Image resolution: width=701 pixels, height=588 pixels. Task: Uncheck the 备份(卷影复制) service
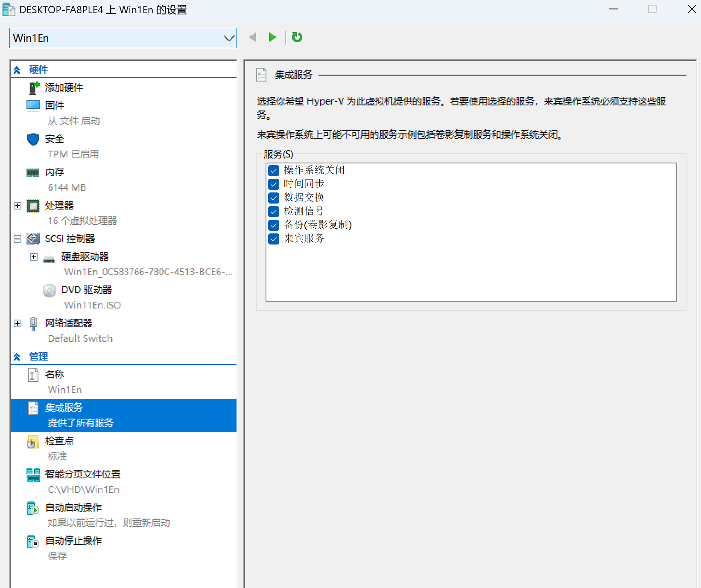pyautogui.click(x=274, y=225)
